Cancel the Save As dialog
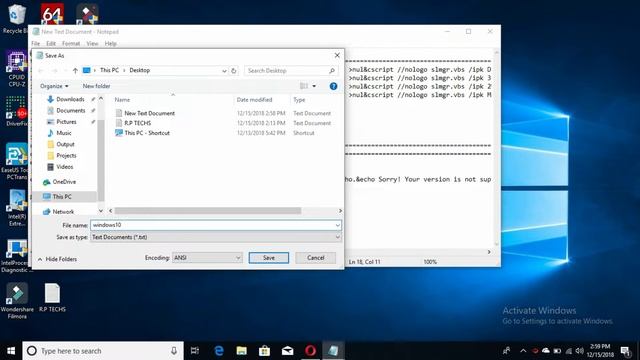This screenshot has height=360, width=640. tap(316, 258)
